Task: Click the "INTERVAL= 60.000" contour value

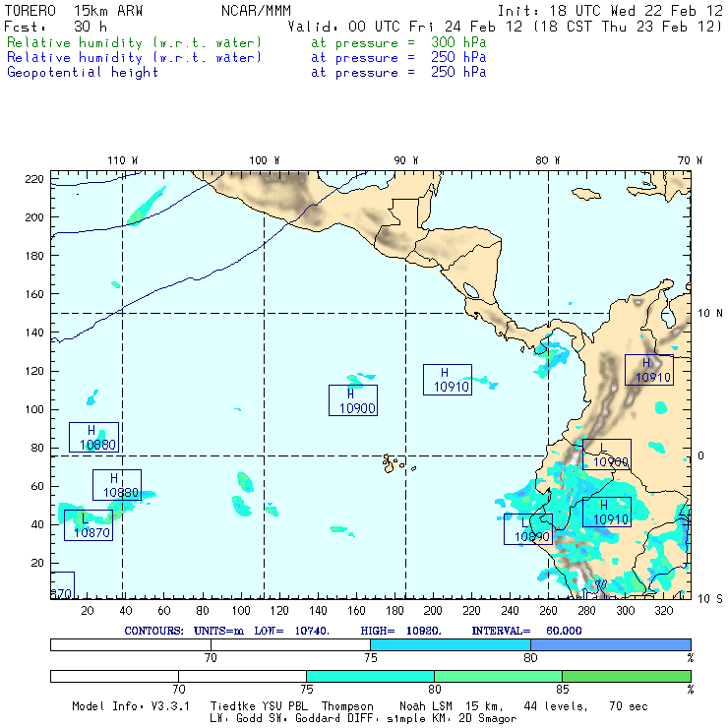Action: [x=526, y=631]
